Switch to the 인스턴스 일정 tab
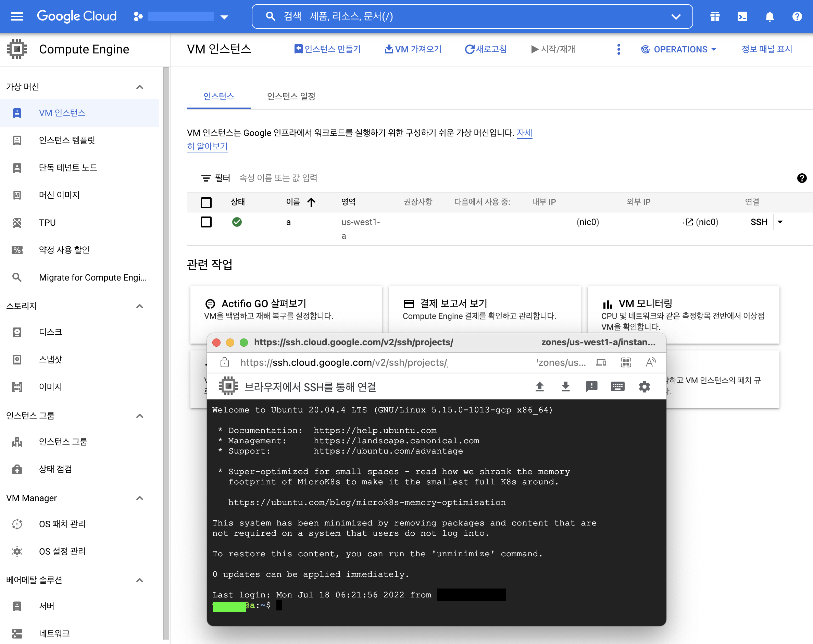Image resolution: width=813 pixels, height=644 pixels. 291,97
